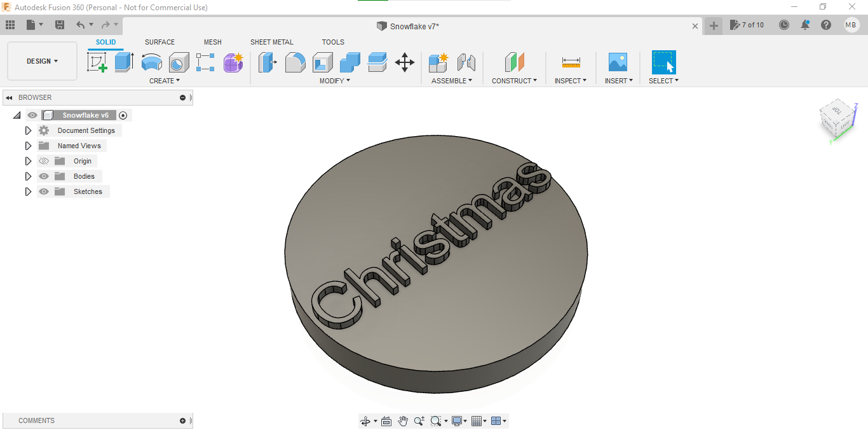Open Display Settings dropdown
The width and height of the screenshot is (868, 430).
point(459,421)
